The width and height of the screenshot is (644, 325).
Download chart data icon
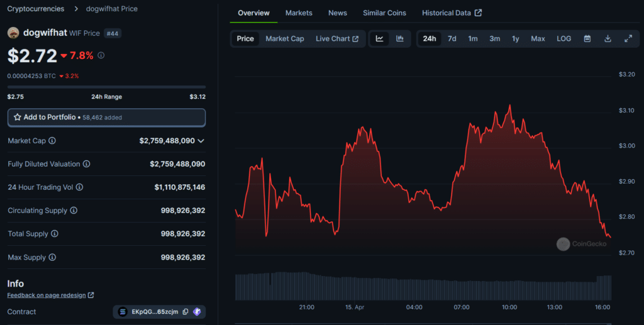point(608,39)
